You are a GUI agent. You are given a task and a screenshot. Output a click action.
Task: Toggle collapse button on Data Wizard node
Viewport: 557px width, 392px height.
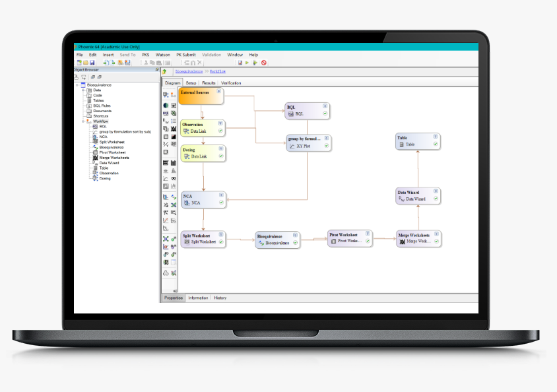[436, 191]
